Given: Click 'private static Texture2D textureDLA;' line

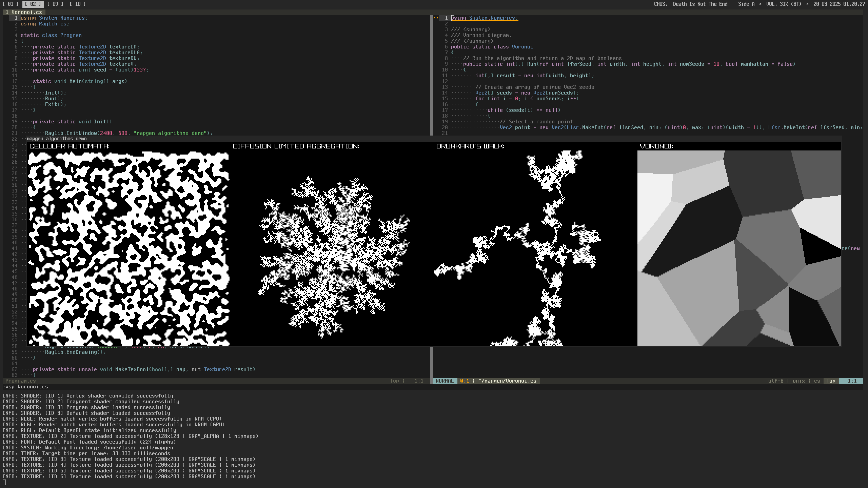Looking at the screenshot, I should click(87, 53).
